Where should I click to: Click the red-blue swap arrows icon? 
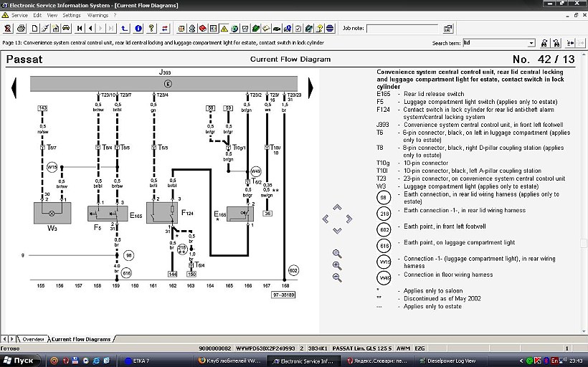point(165,28)
